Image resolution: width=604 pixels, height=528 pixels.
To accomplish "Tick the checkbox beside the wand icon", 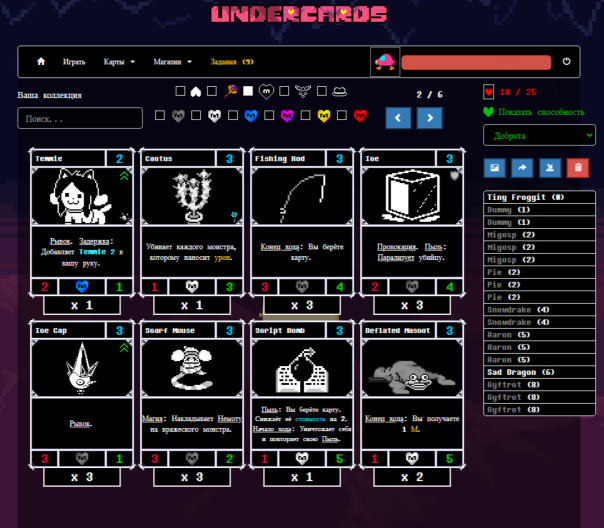I will coord(211,91).
